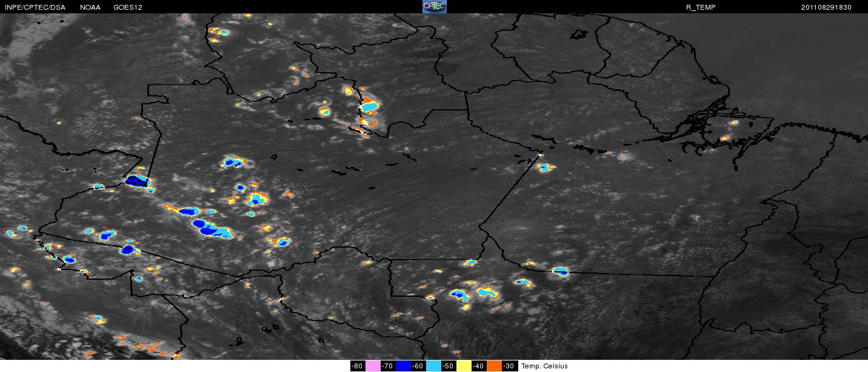Image resolution: width=868 pixels, height=372 pixels.
Task: Click the GOES12 satellite label
Action: point(127,7)
